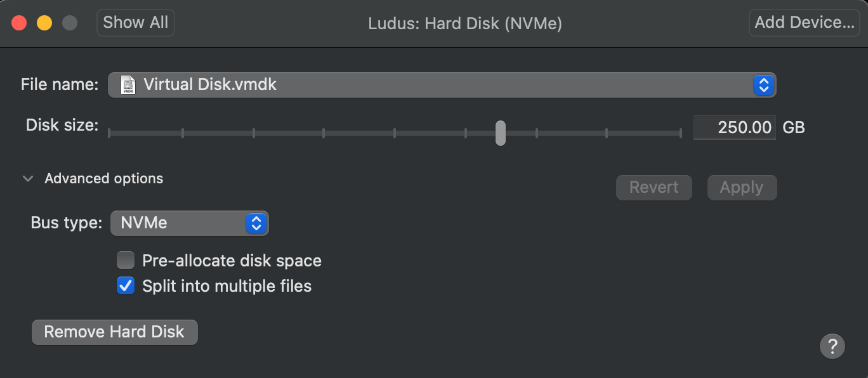The image size is (868, 378).
Task: Click the yellow minimize window button
Action: 44,23
